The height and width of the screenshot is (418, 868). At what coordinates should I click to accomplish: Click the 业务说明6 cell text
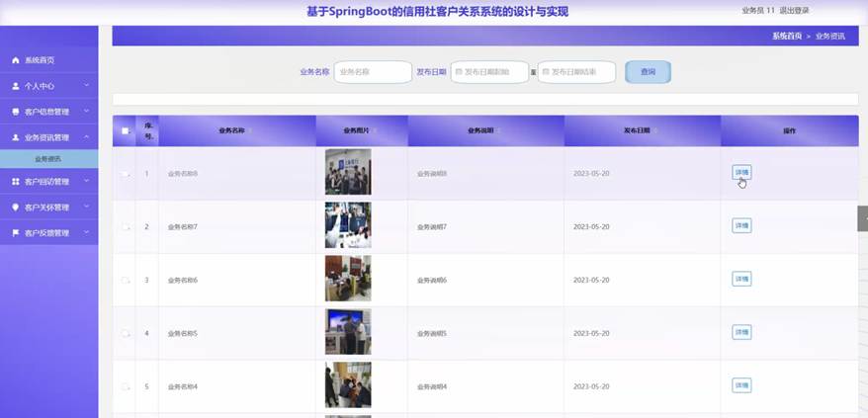[x=432, y=280]
